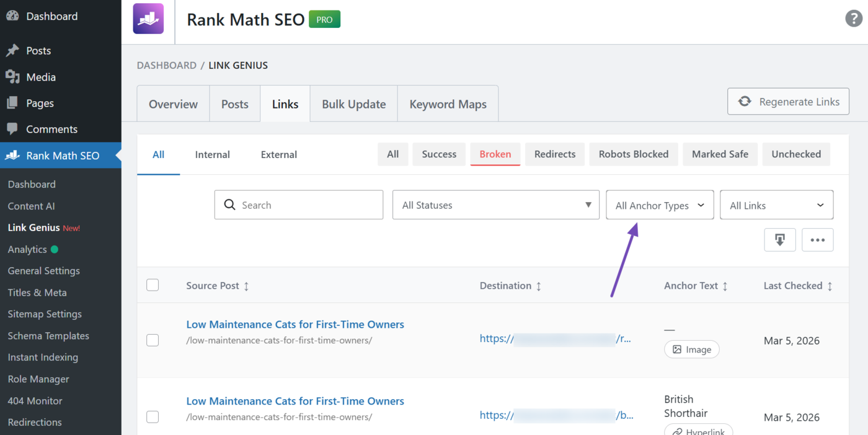Click the Rank Math SEO sidebar icon
The height and width of the screenshot is (435, 868).
click(12, 156)
